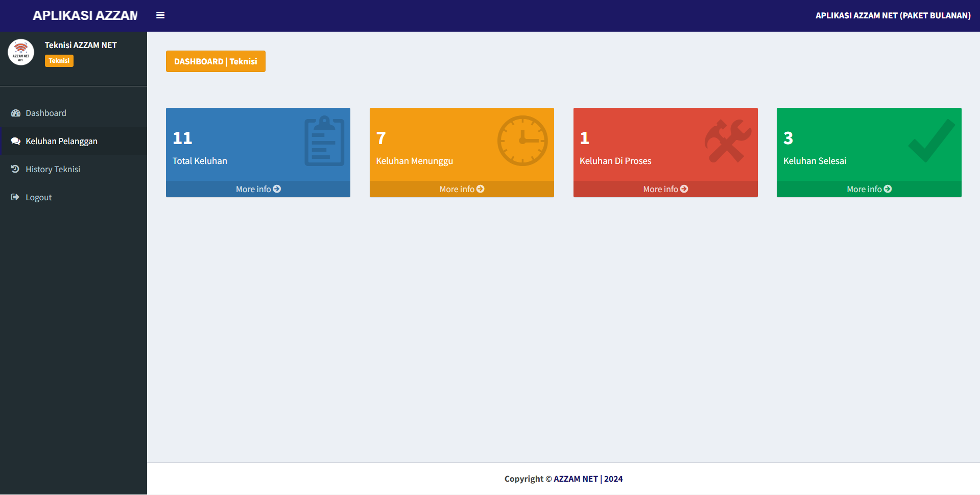Open More info for Keluhan Menunggu

(462, 189)
